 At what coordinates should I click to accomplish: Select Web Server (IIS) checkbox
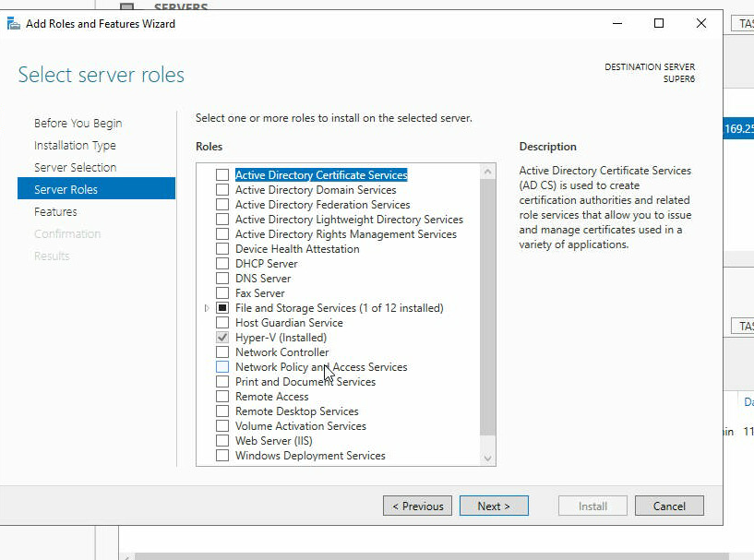(x=221, y=441)
